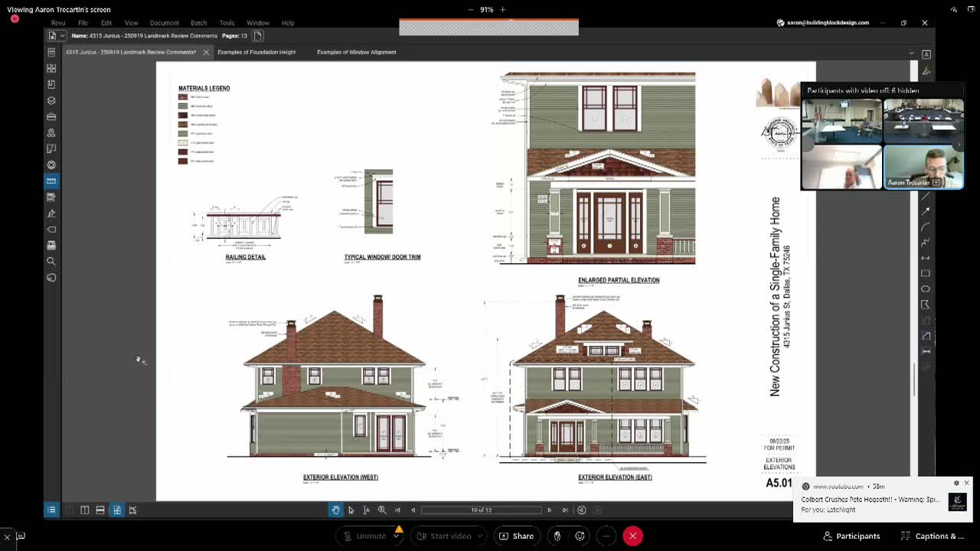Open the file dropdown beside document Name
Viewport: 980px width, 551px height.
62,36
